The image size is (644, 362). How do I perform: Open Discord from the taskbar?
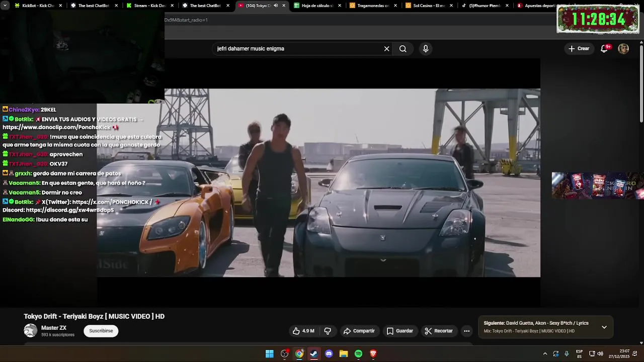tap(329, 354)
